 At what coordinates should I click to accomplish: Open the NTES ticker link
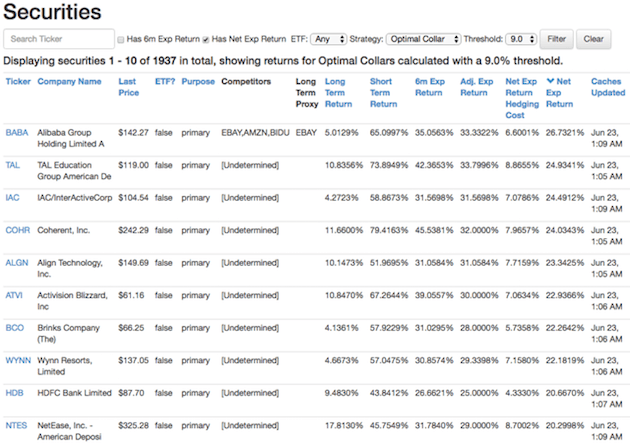point(17,424)
